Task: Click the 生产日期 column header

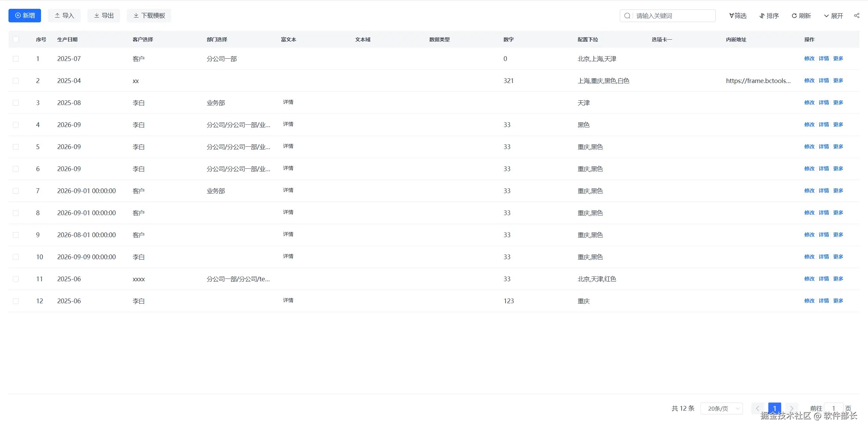Action: [67, 39]
